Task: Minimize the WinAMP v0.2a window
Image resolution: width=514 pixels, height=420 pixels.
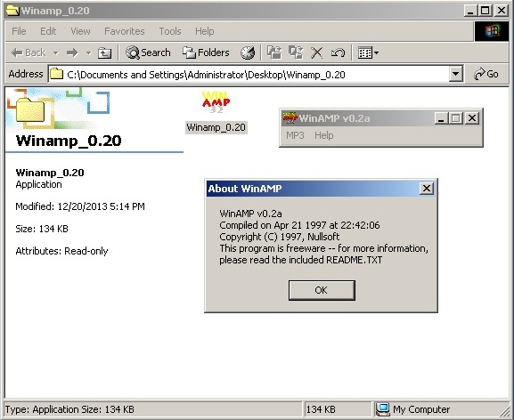Action: [441, 118]
